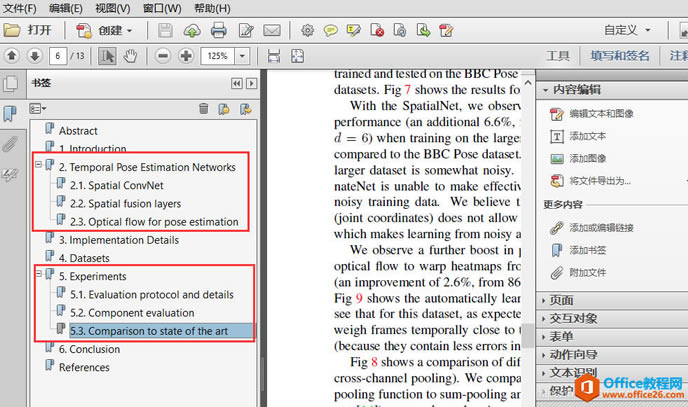
Task: Click the page search icon in toolbar
Action: coord(400,30)
